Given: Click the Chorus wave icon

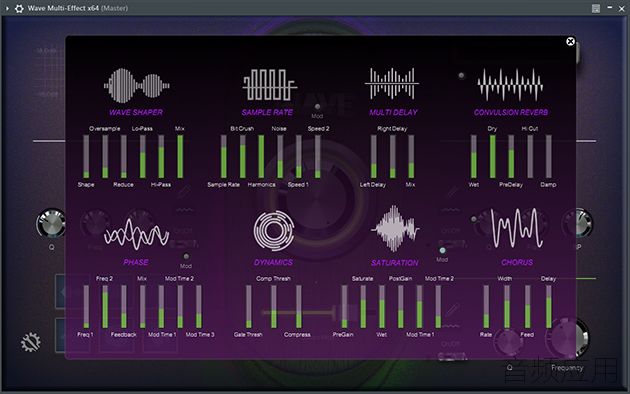Looking at the screenshot, I should [517, 228].
